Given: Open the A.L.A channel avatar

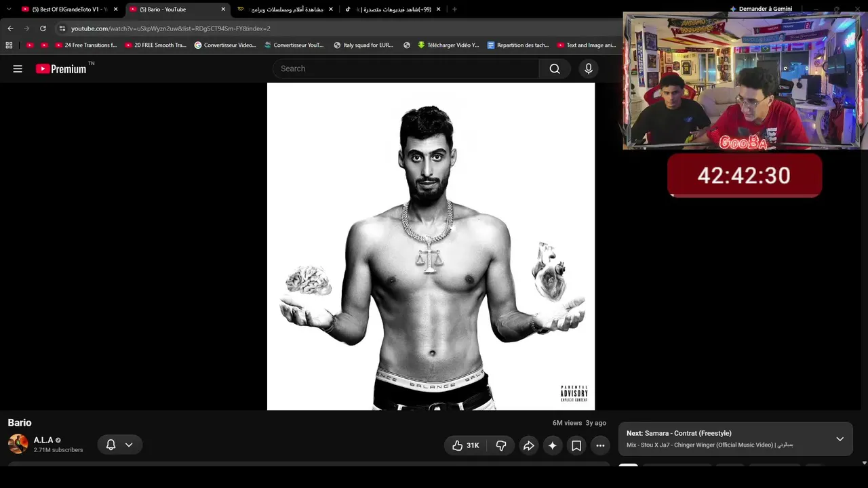Looking at the screenshot, I should (x=18, y=444).
